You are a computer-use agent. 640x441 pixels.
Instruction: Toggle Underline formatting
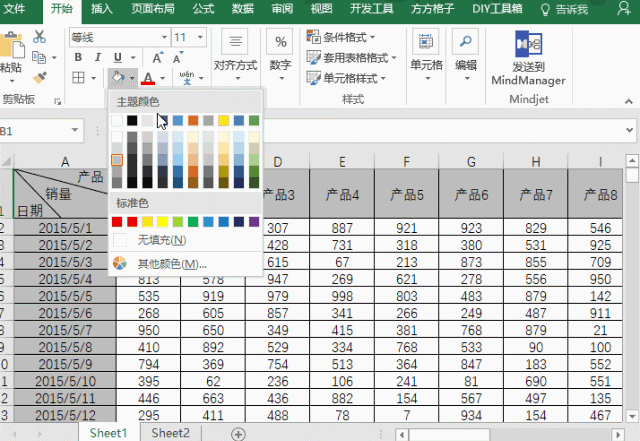tap(118, 58)
